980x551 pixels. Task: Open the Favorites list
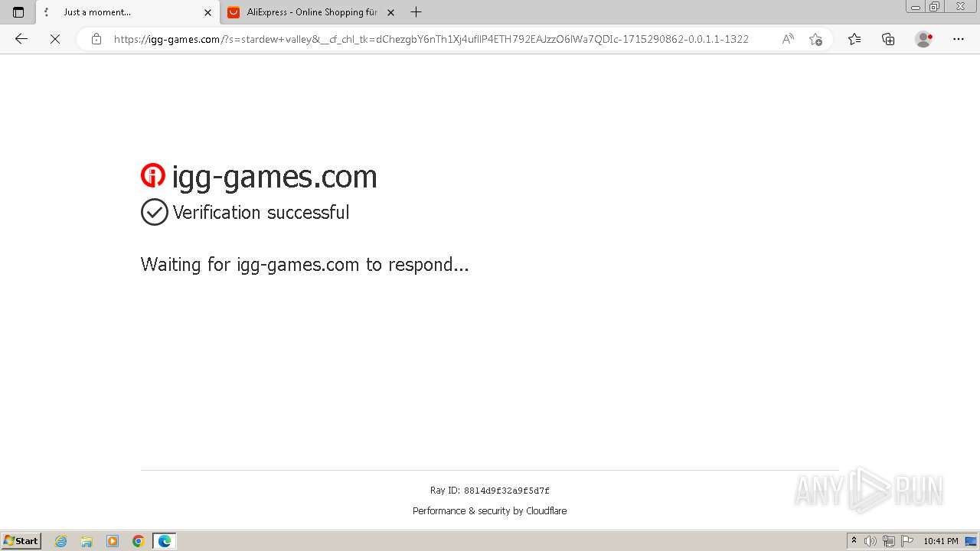pyautogui.click(x=854, y=39)
